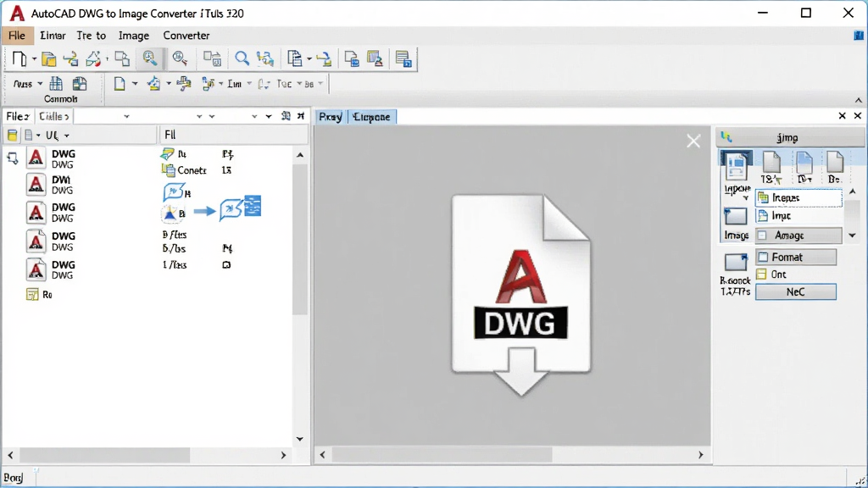Click the jimp panel header
The height and width of the screenshot is (488, 868).
790,137
